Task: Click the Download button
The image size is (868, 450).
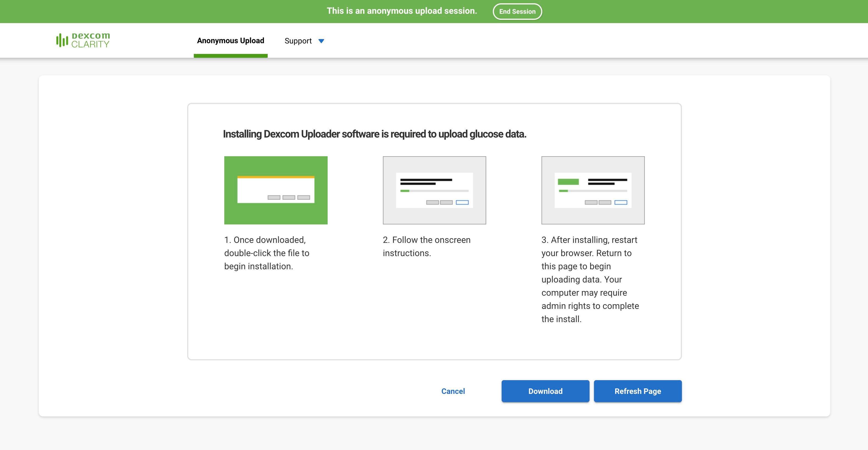Action: [x=545, y=391]
